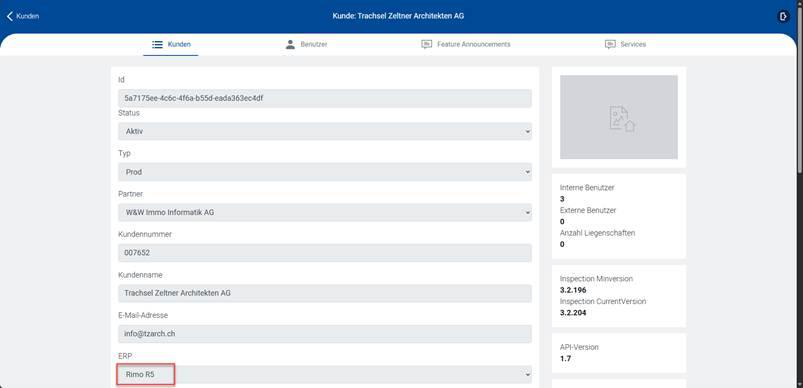Open the Status dropdown showing Aktiv
The width and height of the screenshot is (803, 388).
point(325,132)
